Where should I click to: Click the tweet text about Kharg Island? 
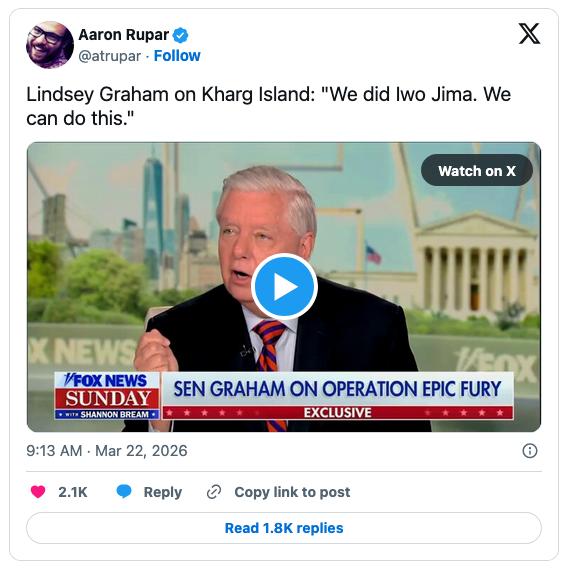pos(269,106)
